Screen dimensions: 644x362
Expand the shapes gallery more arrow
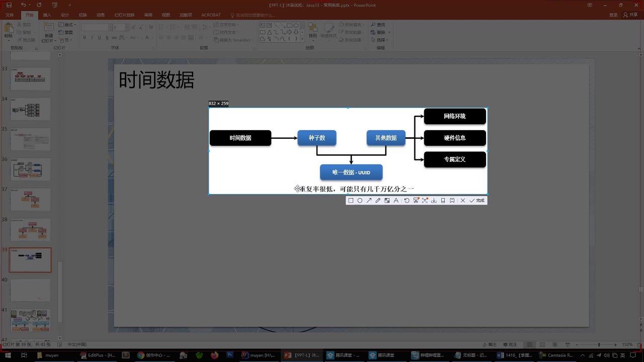302,40
